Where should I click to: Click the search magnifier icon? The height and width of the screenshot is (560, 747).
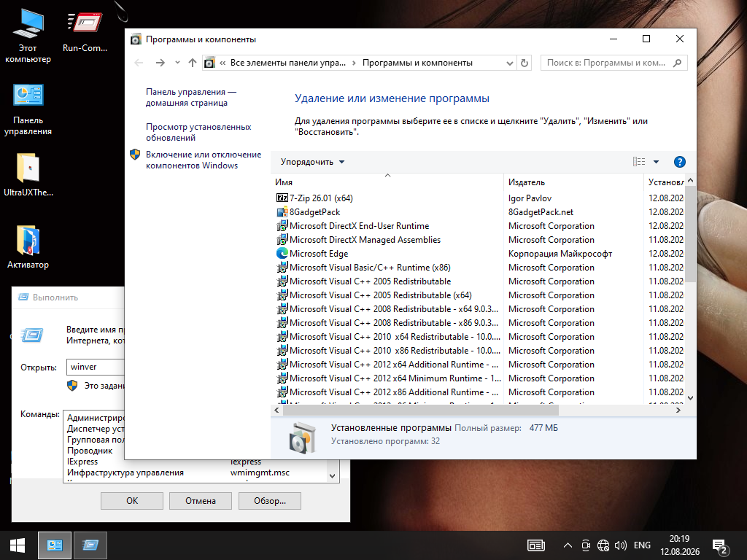point(677,63)
